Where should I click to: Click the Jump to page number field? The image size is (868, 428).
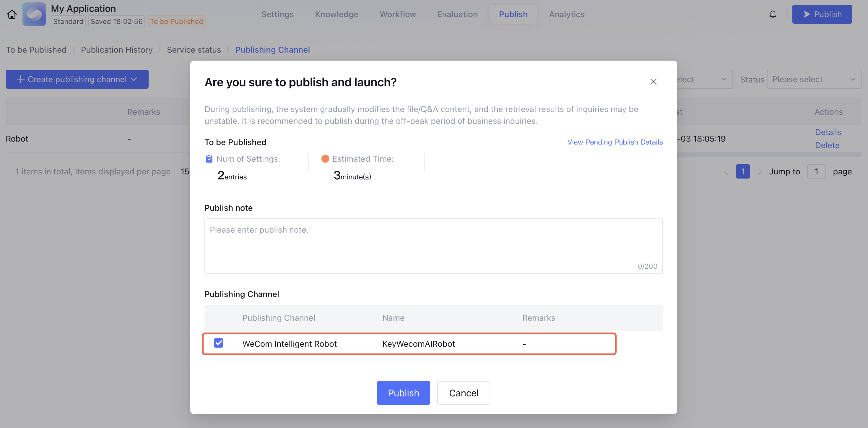[x=816, y=171]
